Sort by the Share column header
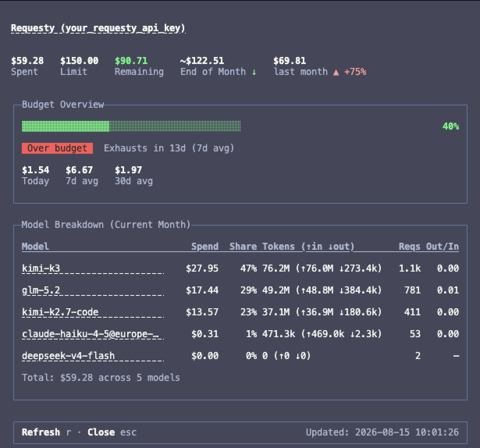Viewport: 480px width, 448px height. tap(243, 246)
